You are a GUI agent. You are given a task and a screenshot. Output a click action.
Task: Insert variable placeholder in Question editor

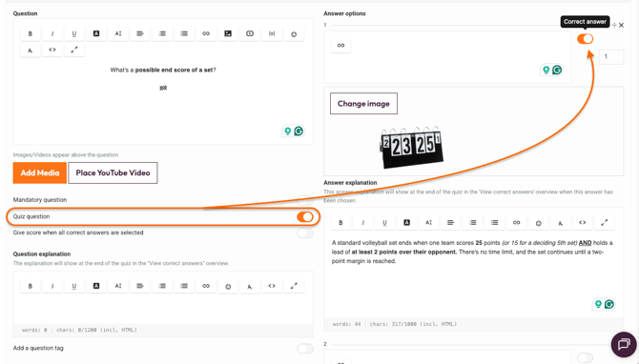tap(272, 33)
